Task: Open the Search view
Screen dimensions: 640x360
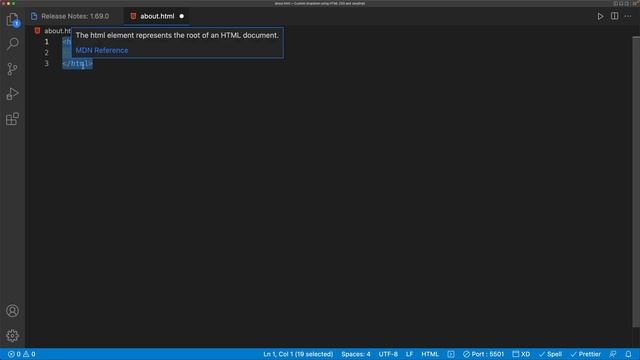Action: (12, 44)
